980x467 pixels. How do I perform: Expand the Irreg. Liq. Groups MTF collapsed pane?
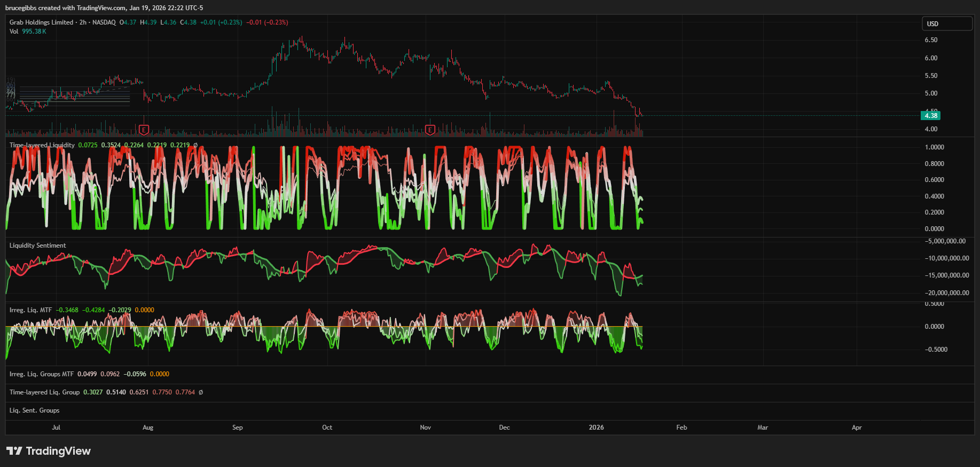pos(41,374)
